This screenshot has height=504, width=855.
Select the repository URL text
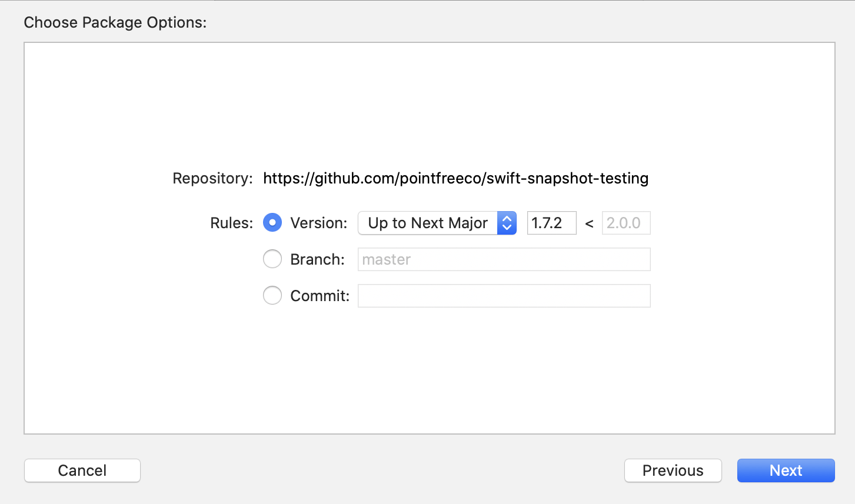pos(455,178)
